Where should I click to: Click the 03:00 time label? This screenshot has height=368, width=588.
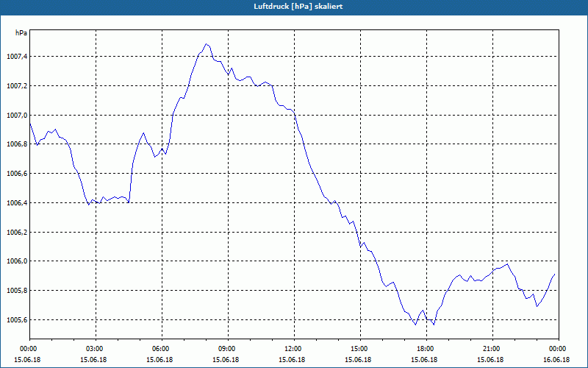pyautogui.click(x=96, y=349)
